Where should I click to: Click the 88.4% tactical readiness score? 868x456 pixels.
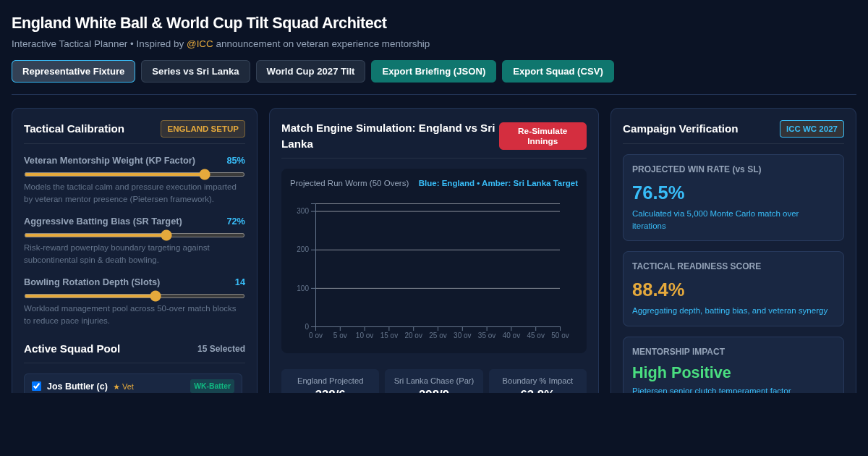(x=658, y=290)
